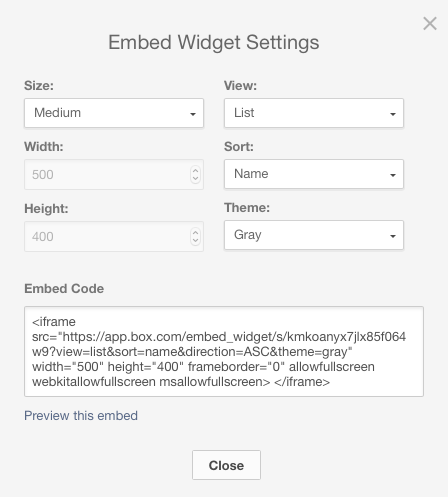Click the View dropdown arrow

[393, 114]
